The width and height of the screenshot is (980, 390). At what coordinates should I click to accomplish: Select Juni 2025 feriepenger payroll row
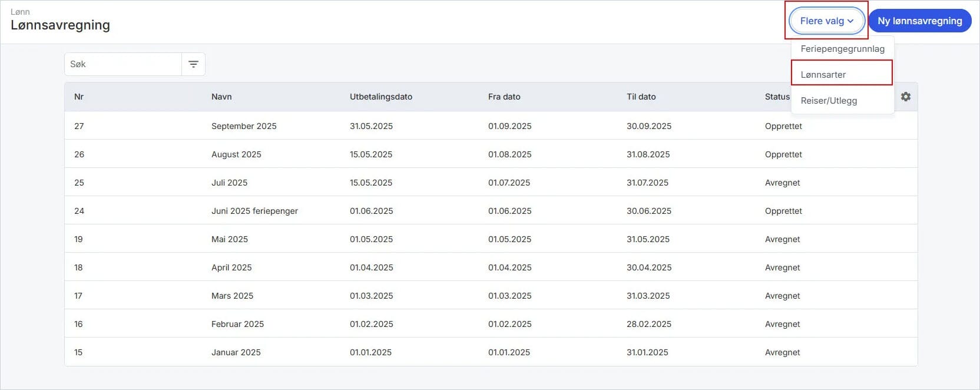point(491,211)
